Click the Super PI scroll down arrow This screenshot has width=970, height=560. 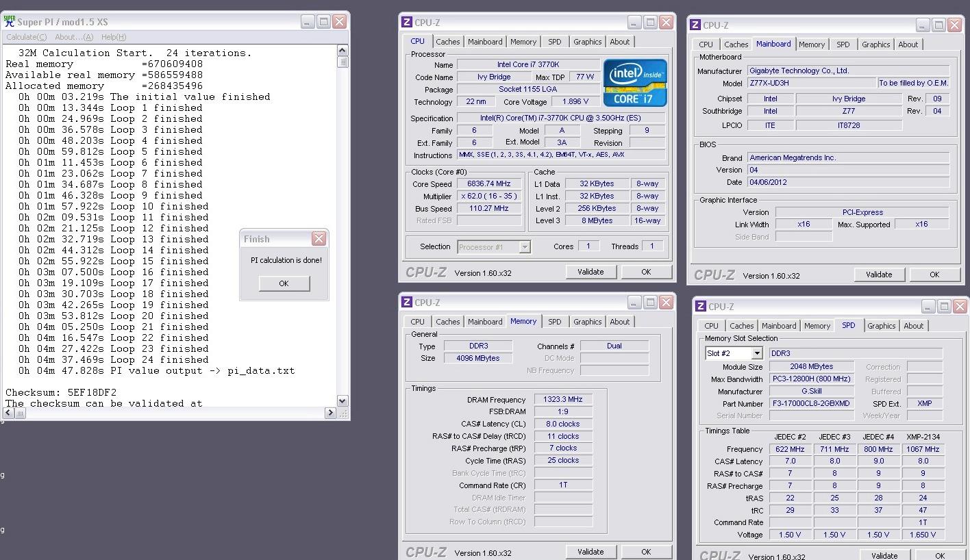(x=343, y=401)
